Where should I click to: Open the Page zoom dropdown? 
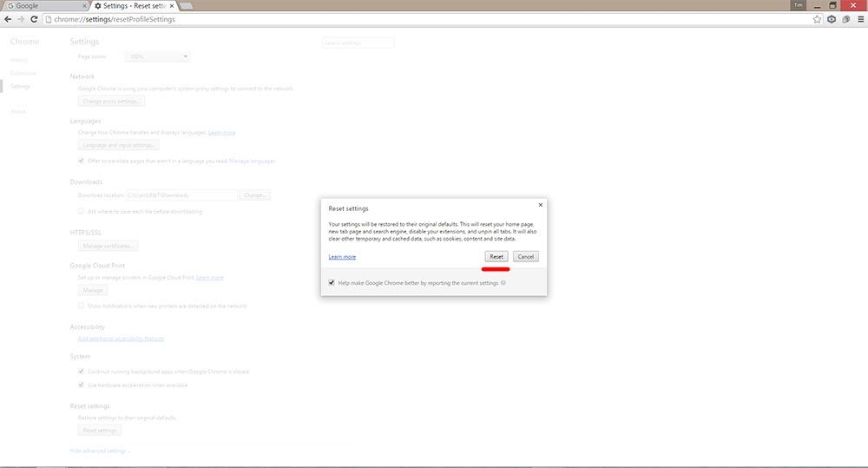tap(158, 56)
